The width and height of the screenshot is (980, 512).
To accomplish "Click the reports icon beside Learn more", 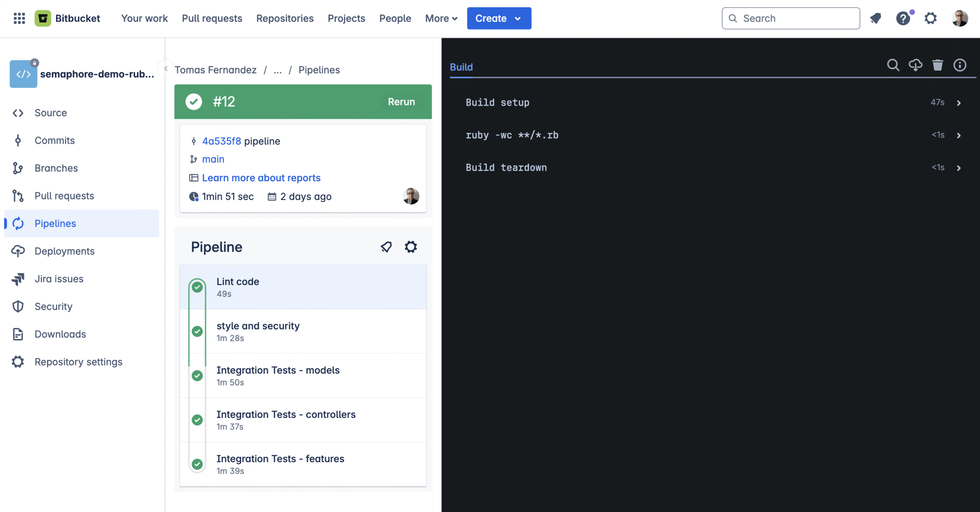I will [194, 178].
